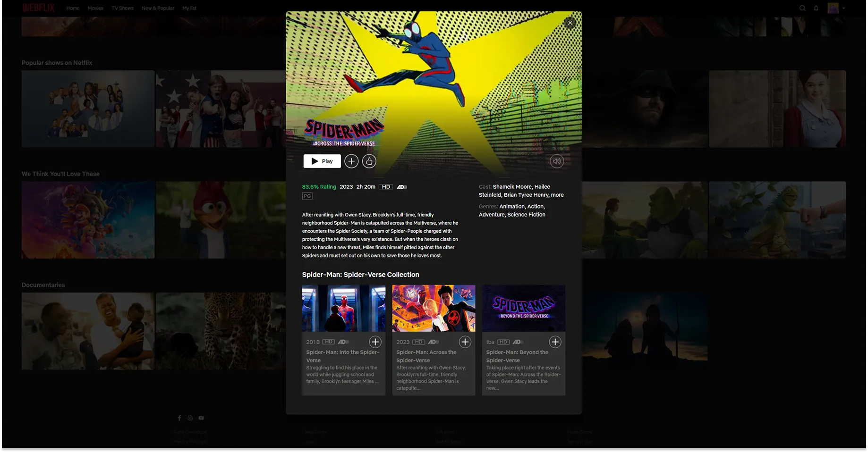Screen dimensions: 868x452
Task: Add Beyond the Spider-Verse to your list
Action: pos(555,342)
